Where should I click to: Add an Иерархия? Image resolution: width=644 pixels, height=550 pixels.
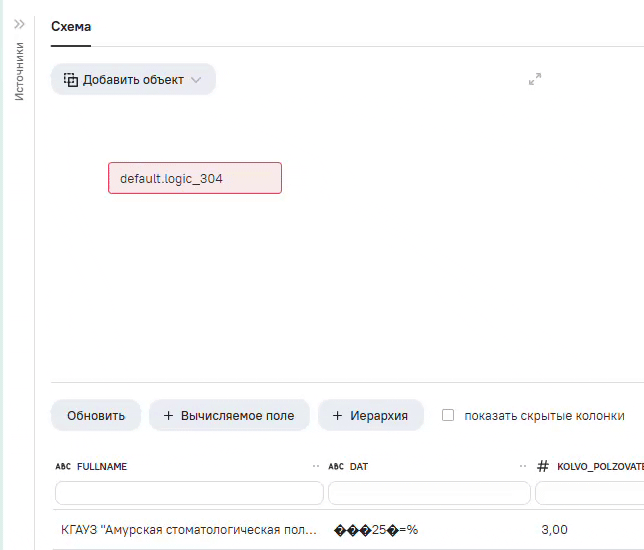370,415
